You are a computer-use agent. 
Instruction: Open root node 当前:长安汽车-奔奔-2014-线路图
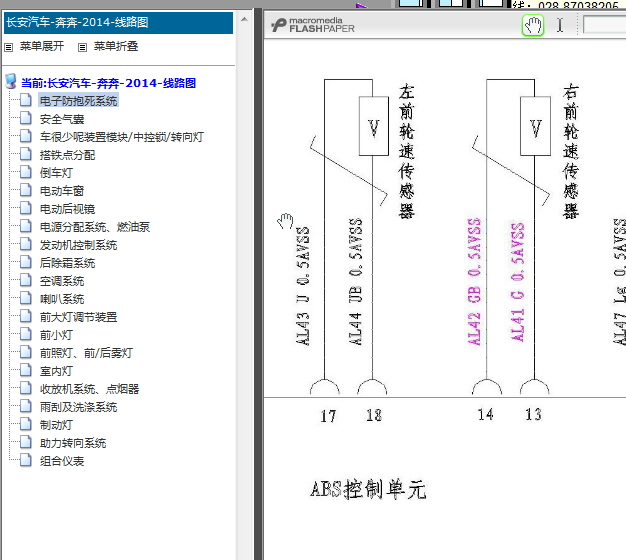click(108, 83)
